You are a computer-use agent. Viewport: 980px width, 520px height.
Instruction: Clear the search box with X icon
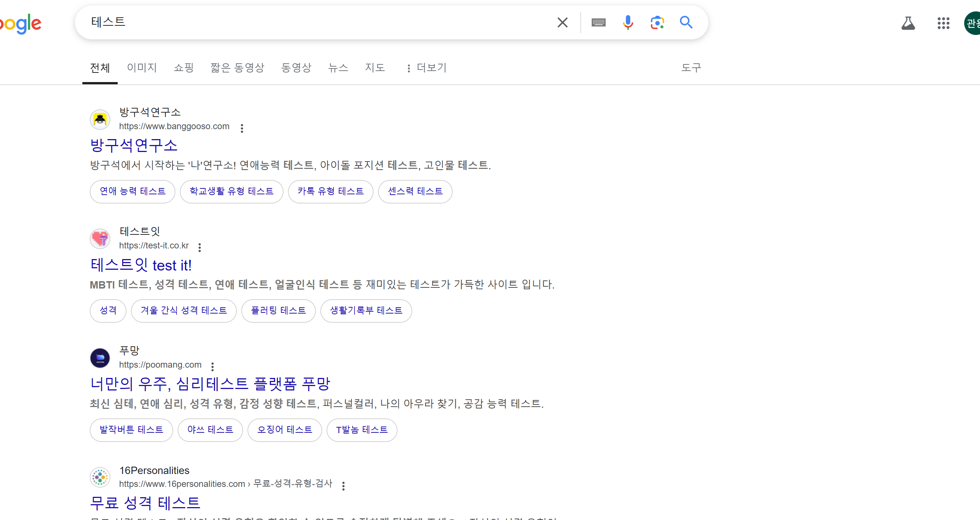562,22
